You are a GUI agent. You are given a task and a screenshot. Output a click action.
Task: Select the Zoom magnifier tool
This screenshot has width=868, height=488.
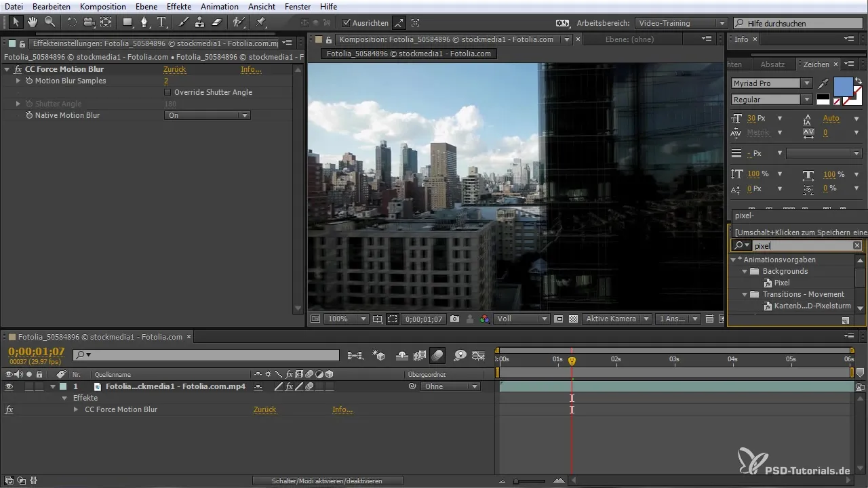(x=50, y=22)
